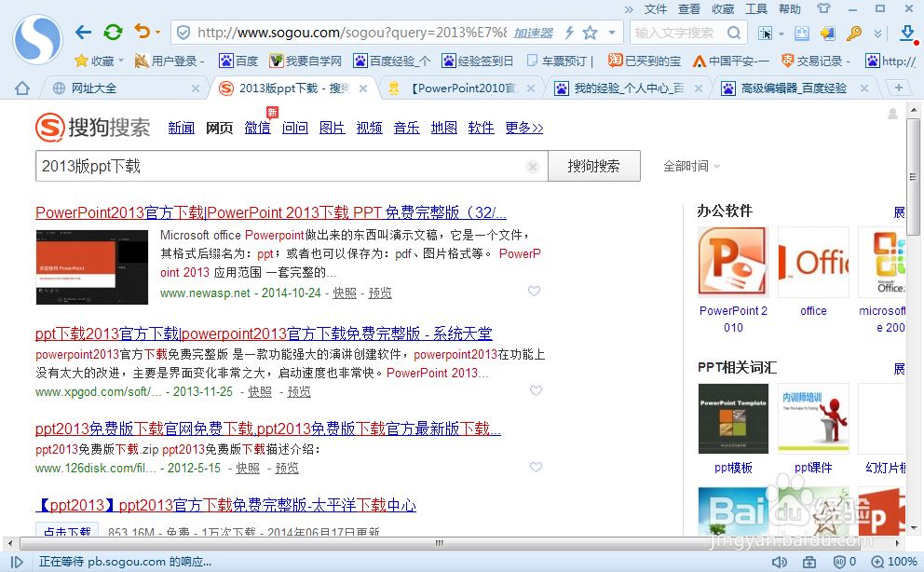Favorite this page with the star icon

[x=590, y=33]
